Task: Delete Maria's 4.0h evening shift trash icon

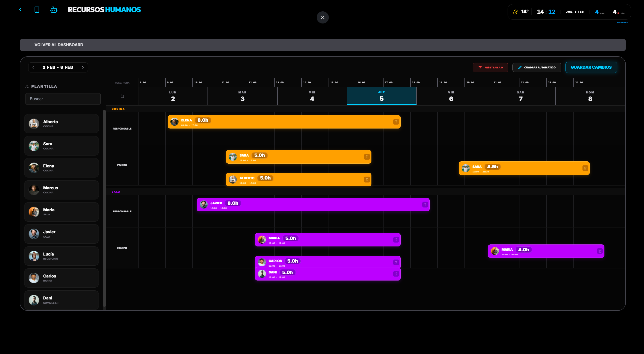Action: [600, 251]
